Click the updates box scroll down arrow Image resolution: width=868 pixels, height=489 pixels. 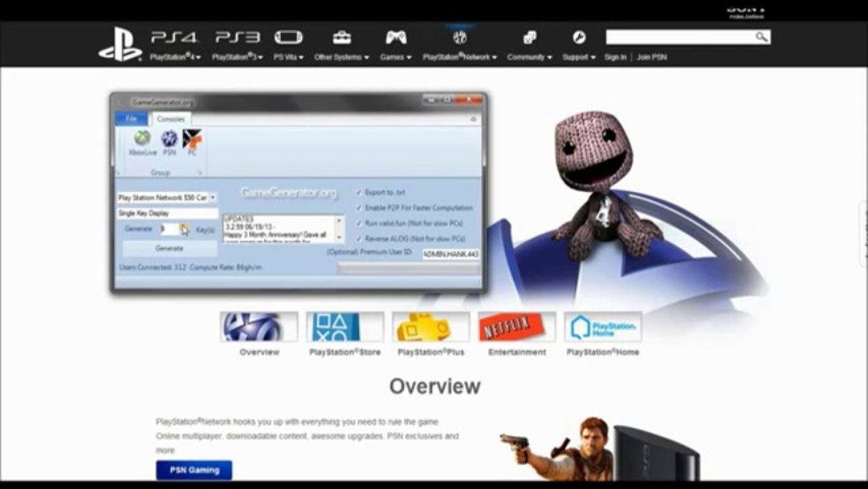[340, 238]
